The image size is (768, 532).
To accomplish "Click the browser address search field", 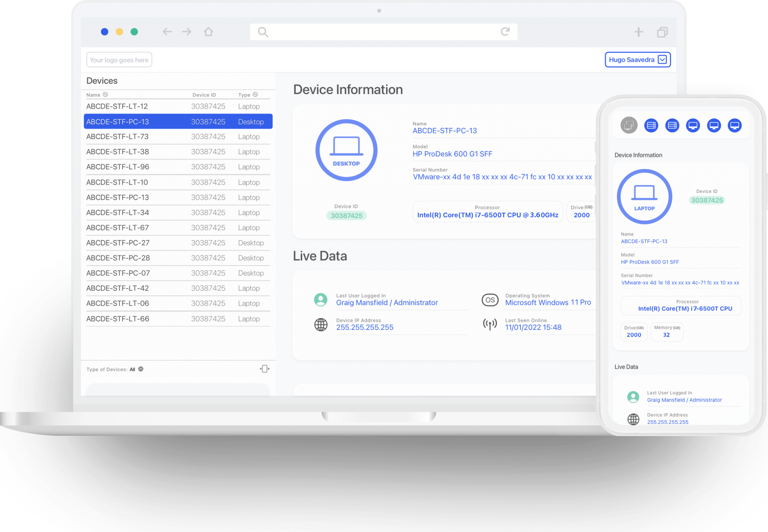I will (382, 32).
